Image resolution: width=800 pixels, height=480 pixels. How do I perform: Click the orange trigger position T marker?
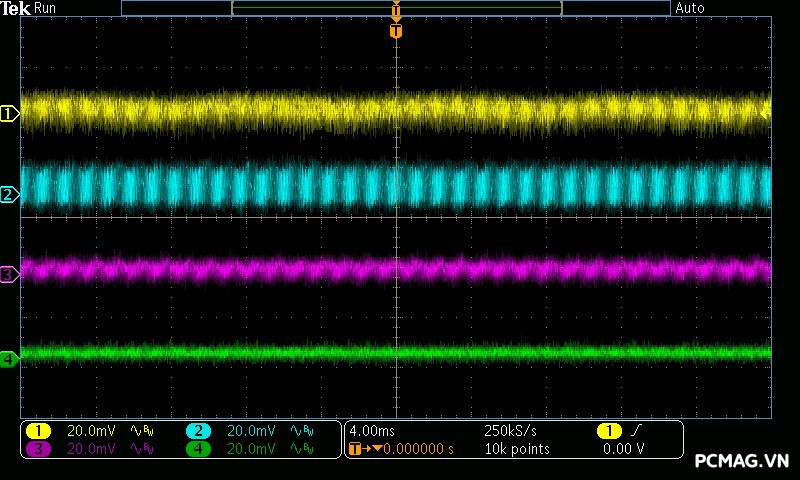[x=396, y=31]
